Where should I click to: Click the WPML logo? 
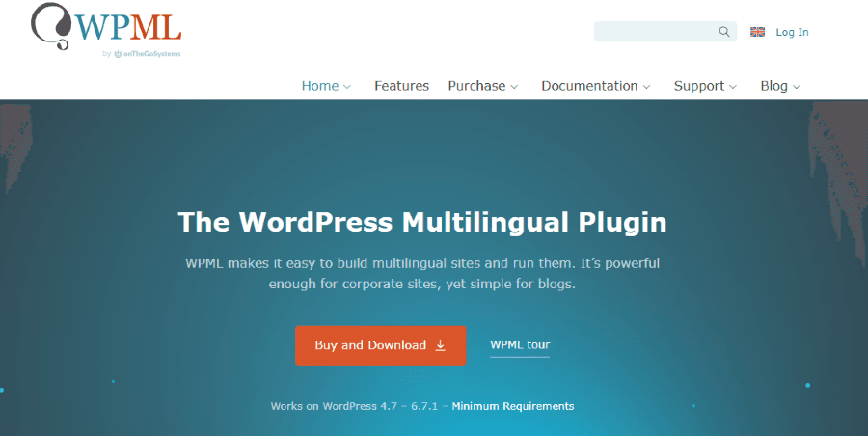(106, 27)
